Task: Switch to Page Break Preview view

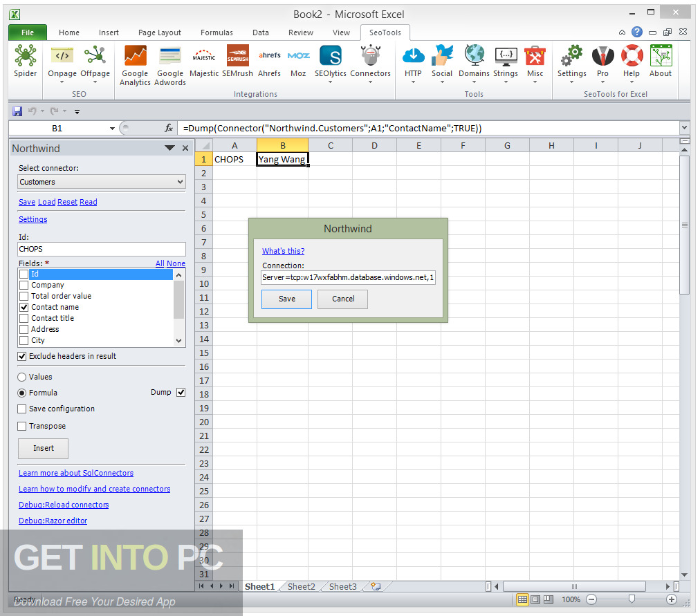Action: tap(549, 599)
